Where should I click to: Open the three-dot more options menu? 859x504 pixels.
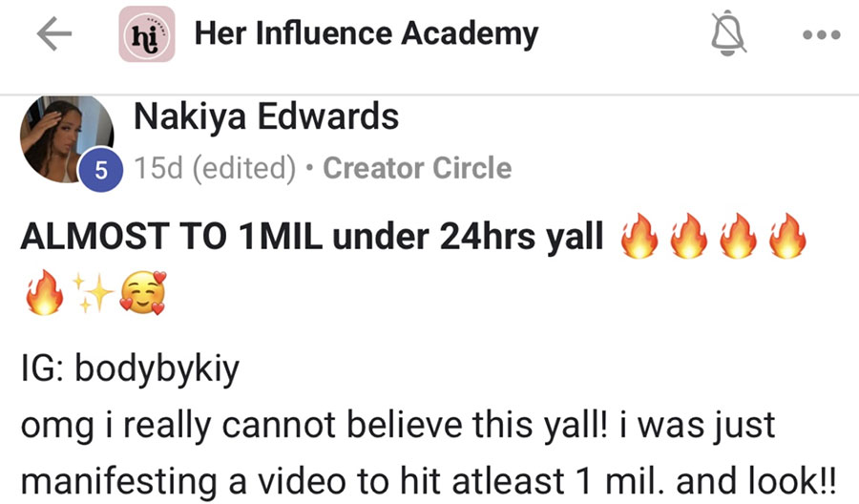(x=821, y=35)
